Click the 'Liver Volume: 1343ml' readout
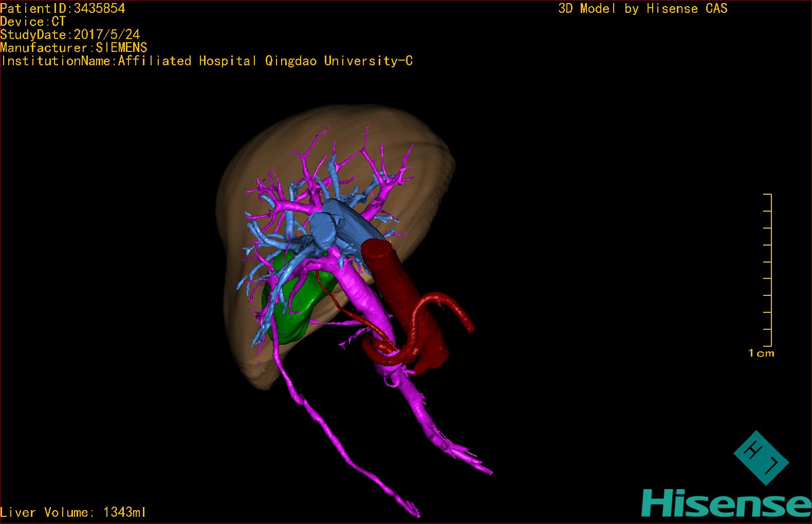Image resolution: width=812 pixels, height=524 pixels. (73, 512)
